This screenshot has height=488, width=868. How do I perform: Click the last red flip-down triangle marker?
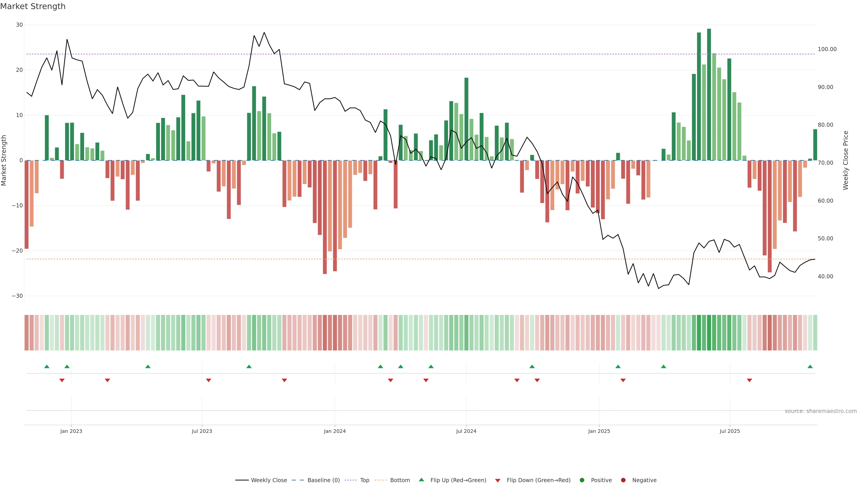coord(749,380)
